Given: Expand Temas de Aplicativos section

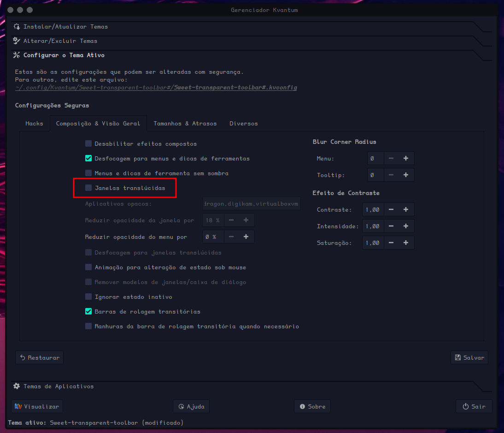Looking at the screenshot, I should pos(59,386).
